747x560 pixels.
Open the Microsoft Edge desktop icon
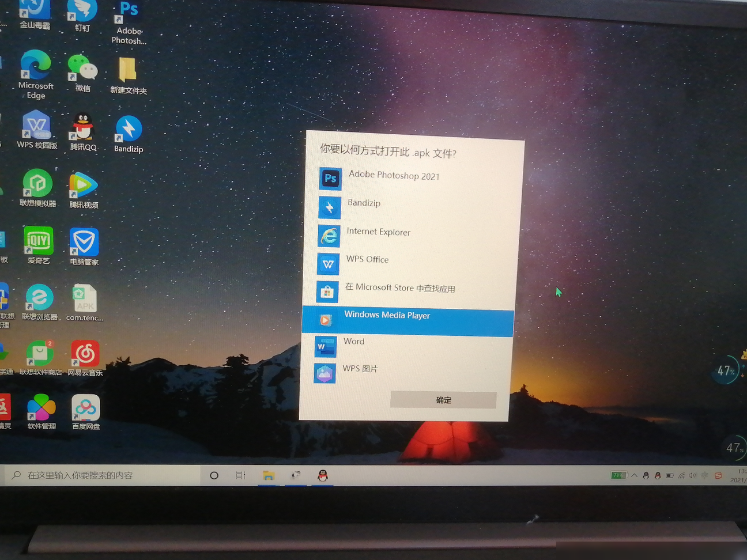pyautogui.click(x=36, y=74)
